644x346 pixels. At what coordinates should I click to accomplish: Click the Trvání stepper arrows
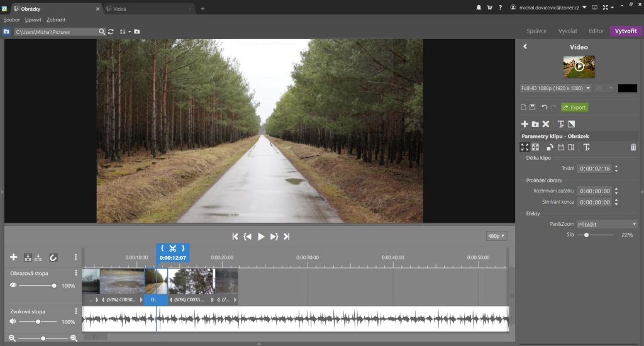(x=616, y=169)
